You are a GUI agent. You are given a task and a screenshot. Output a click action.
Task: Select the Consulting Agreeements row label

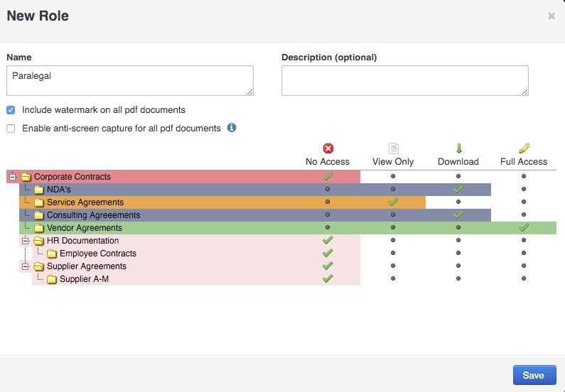point(93,215)
